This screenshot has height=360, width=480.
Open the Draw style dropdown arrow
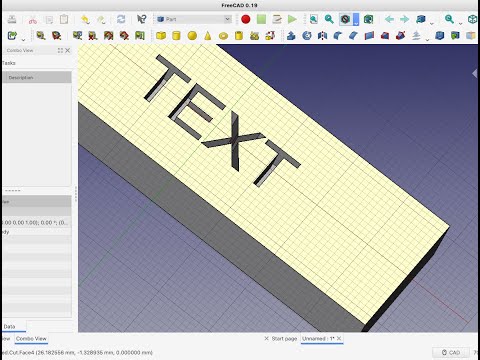(356, 20)
